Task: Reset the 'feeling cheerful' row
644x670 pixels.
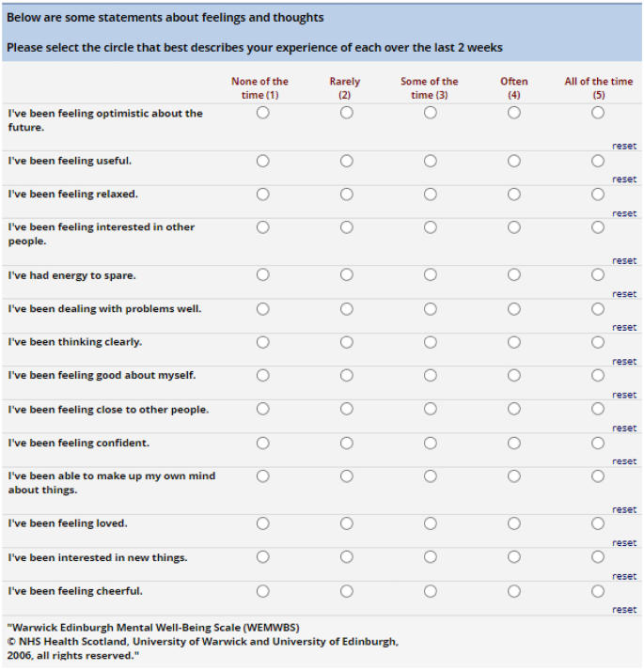Action: tap(624, 610)
